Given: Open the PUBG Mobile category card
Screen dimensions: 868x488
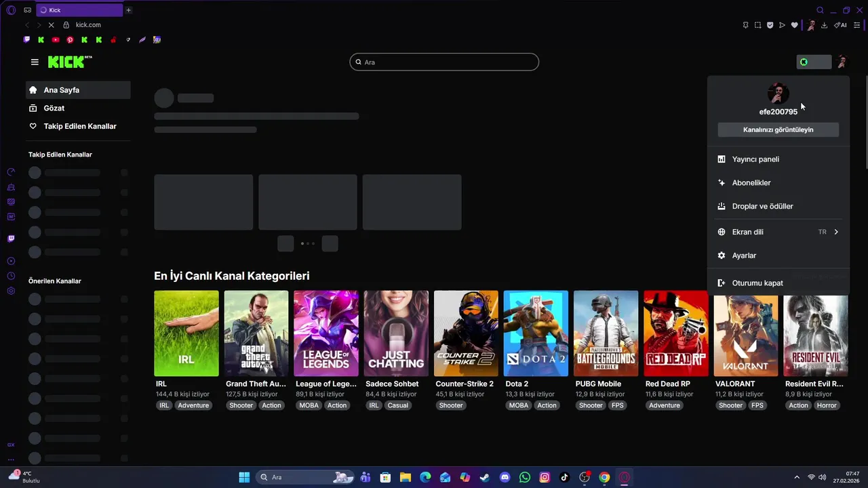Looking at the screenshot, I should pos(606,333).
